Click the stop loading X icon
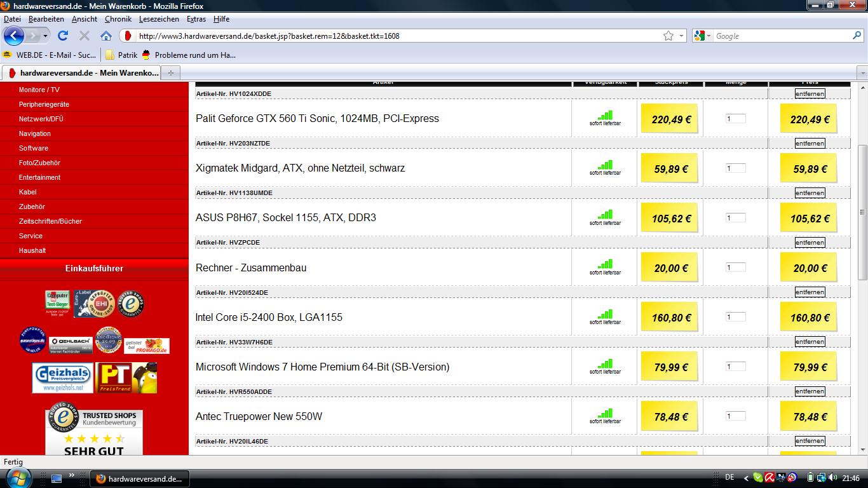The image size is (868, 488). (x=84, y=36)
